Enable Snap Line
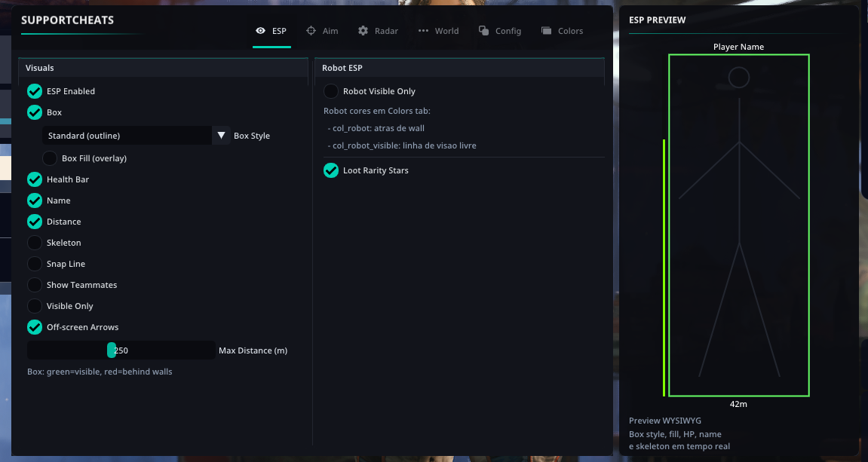The width and height of the screenshot is (868, 462). [35, 264]
